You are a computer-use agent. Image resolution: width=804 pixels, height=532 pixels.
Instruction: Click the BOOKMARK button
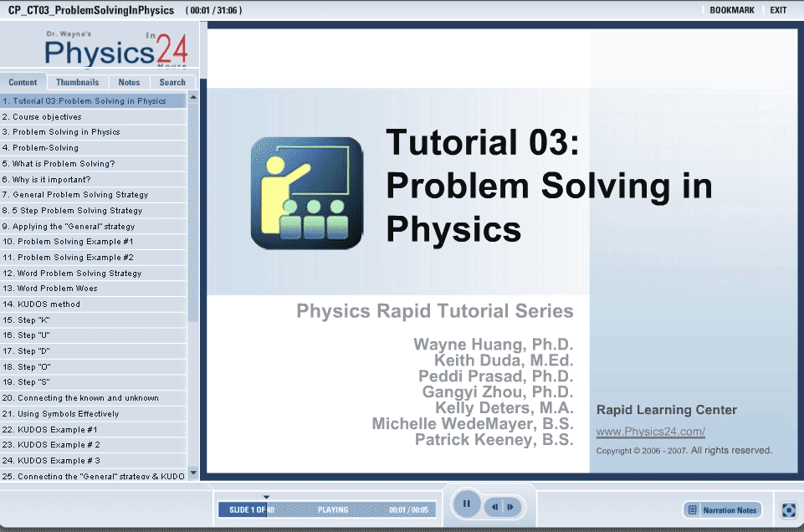click(x=731, y=10)
